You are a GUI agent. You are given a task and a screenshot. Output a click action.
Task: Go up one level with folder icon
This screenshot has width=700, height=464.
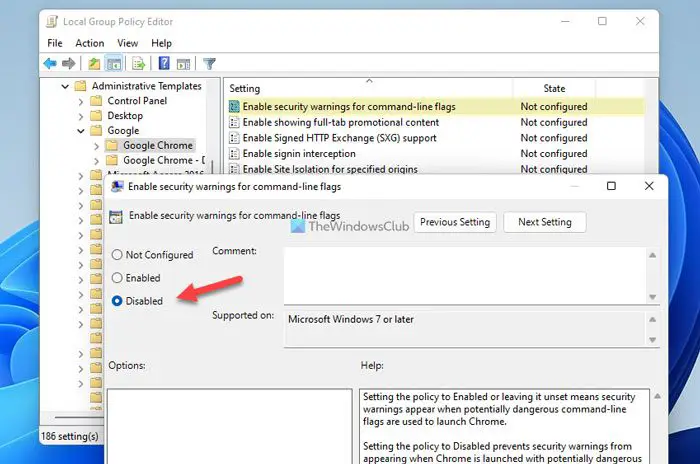pyautogui.click(x=94, y=64)
